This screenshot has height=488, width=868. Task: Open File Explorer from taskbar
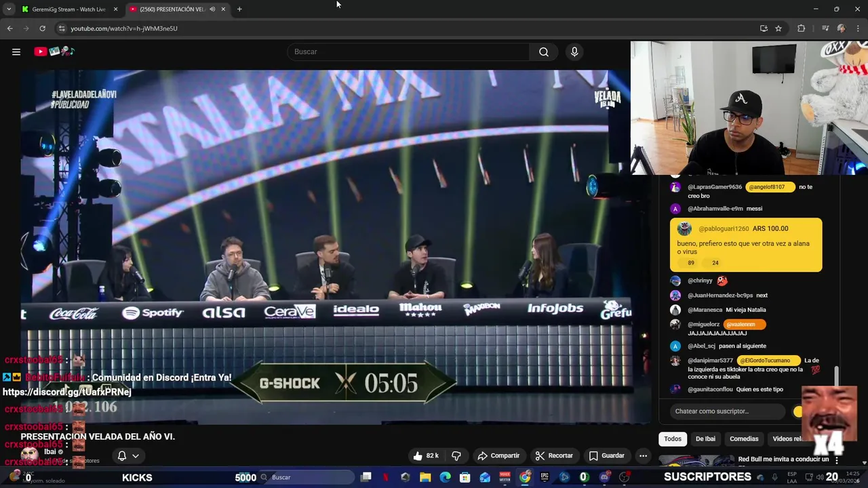point(425,477)
